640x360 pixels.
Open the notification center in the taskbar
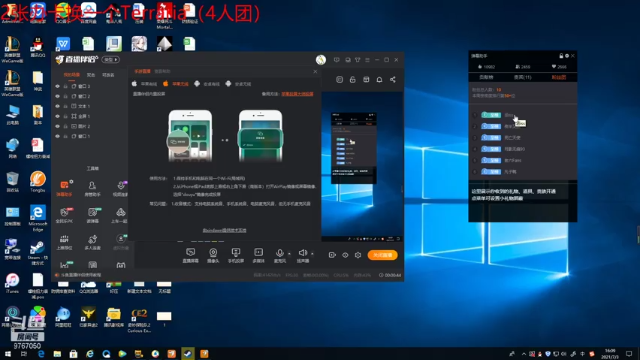pyautogui.click(x=629, y=354)
